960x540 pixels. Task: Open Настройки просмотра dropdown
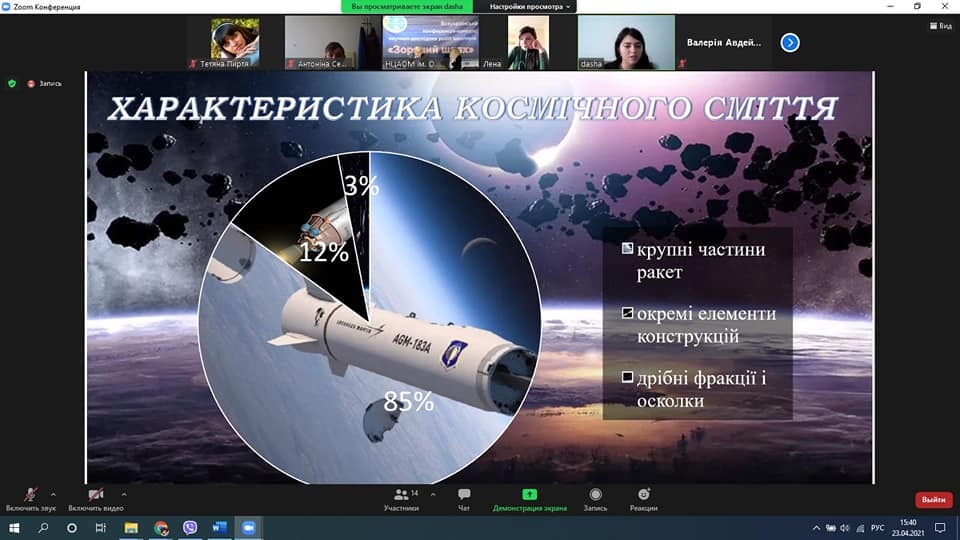(x=530, y=6)
